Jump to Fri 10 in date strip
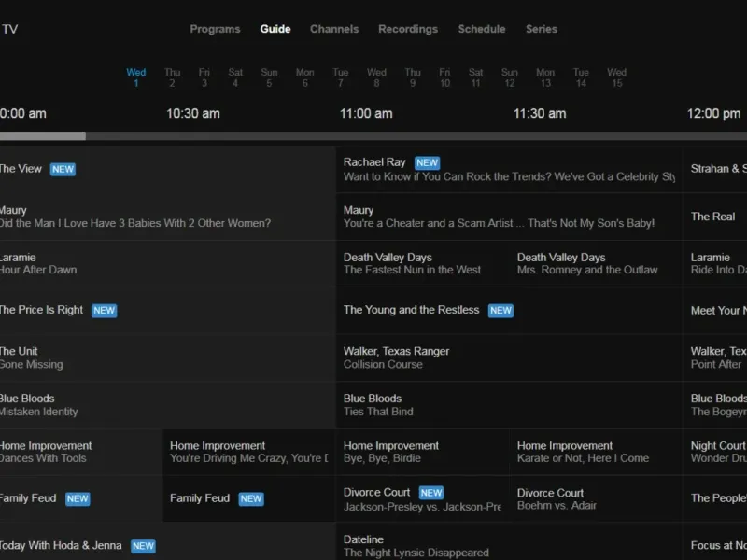Screen dimensions: 747x560 pyautogui.click(x=444, y=77)
